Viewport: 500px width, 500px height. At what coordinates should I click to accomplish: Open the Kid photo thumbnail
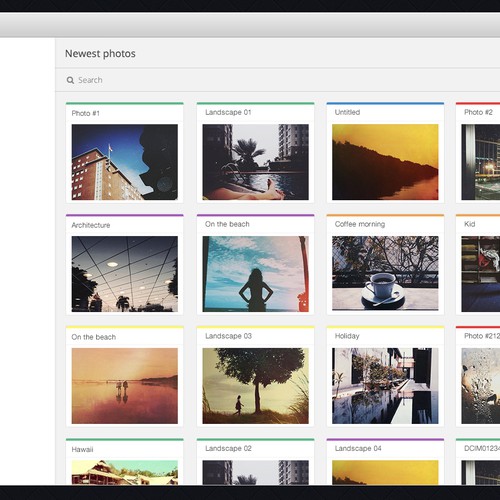(481, 274)
